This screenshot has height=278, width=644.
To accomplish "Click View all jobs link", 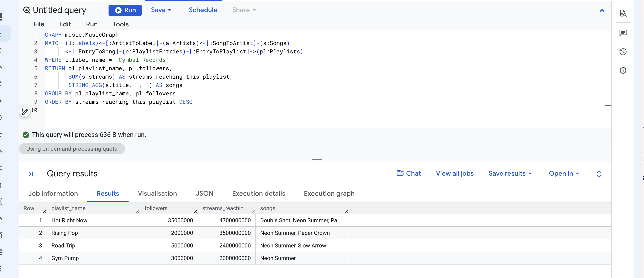I will tap(454, 174).
